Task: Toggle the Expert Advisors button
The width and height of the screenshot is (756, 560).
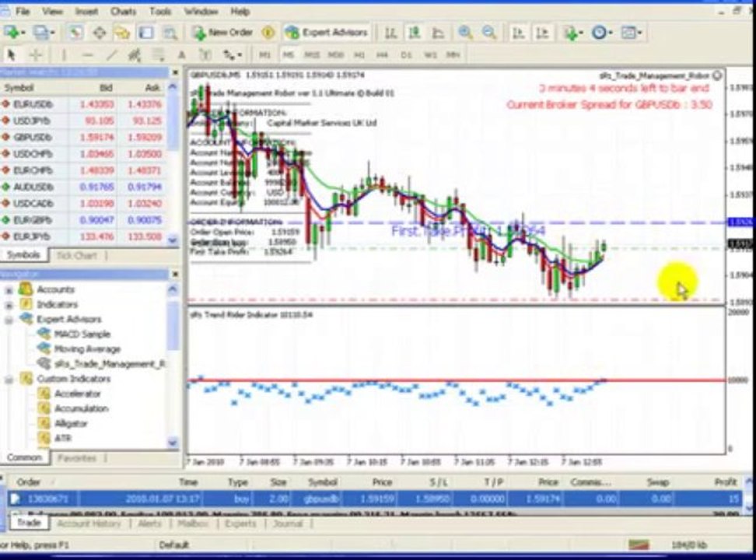Action: 327,33
